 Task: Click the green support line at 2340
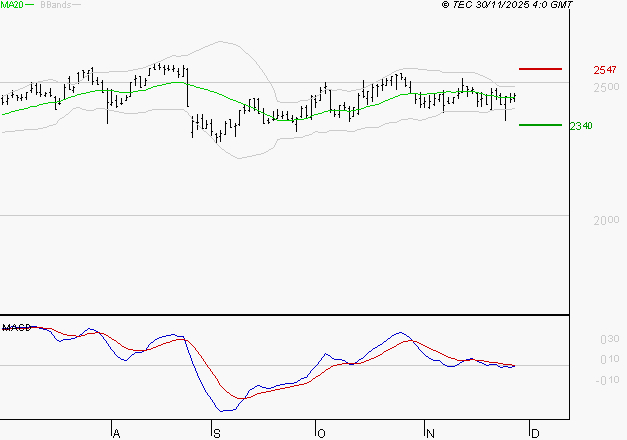pyautogui.click(x=540, y=125)
